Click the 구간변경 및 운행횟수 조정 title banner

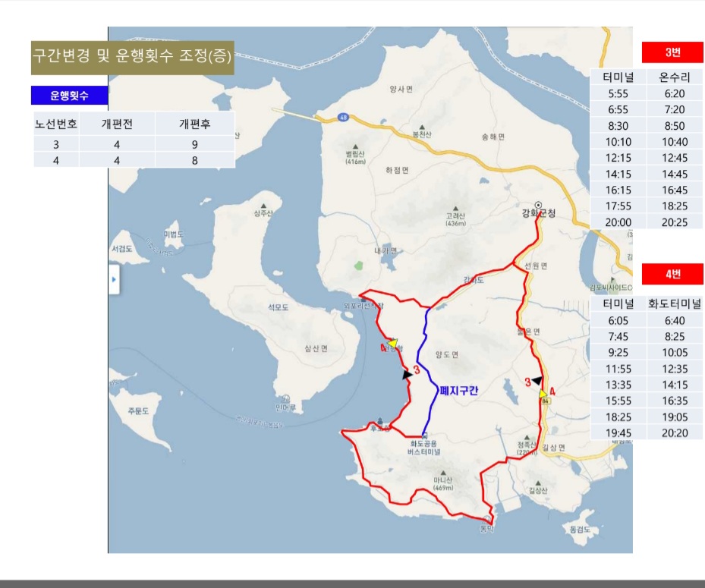point(133,58)
